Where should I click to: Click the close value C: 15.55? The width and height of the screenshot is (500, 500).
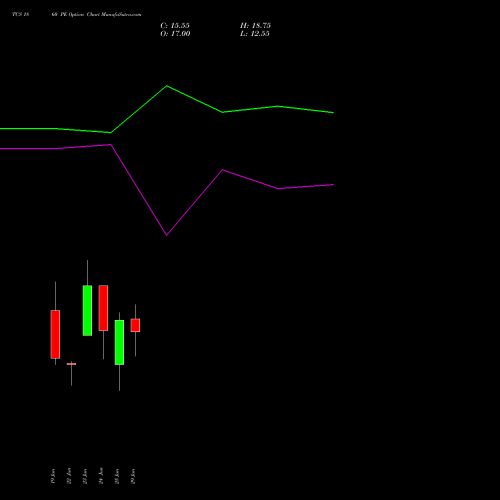tap(175, 26)
